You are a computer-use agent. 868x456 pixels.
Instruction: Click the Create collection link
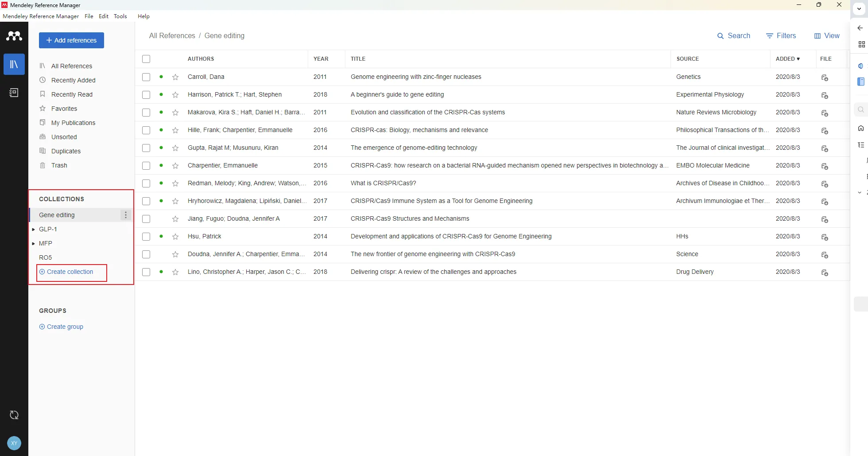[x=70, y=272]
